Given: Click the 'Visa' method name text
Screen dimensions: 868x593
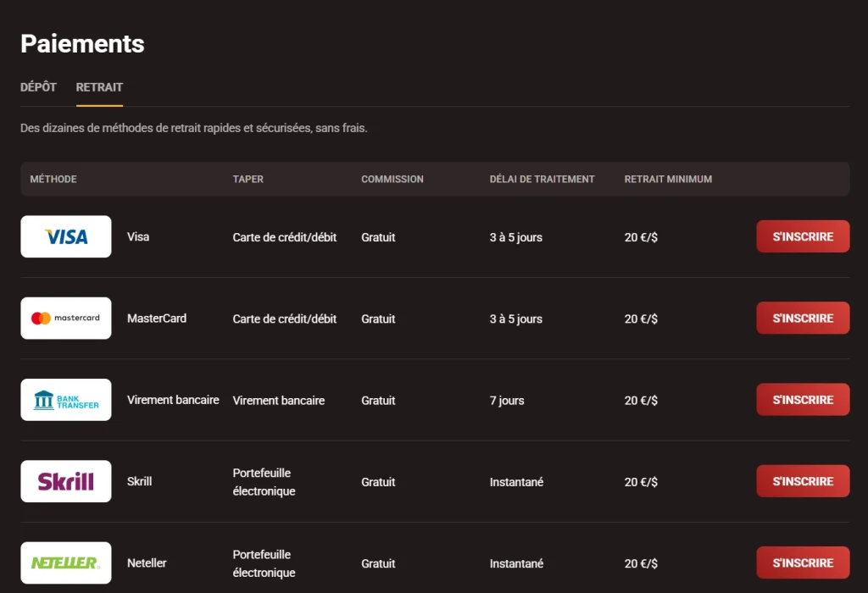Looking at the screenshot, I should pyautogui.click(x=138, y=236).
